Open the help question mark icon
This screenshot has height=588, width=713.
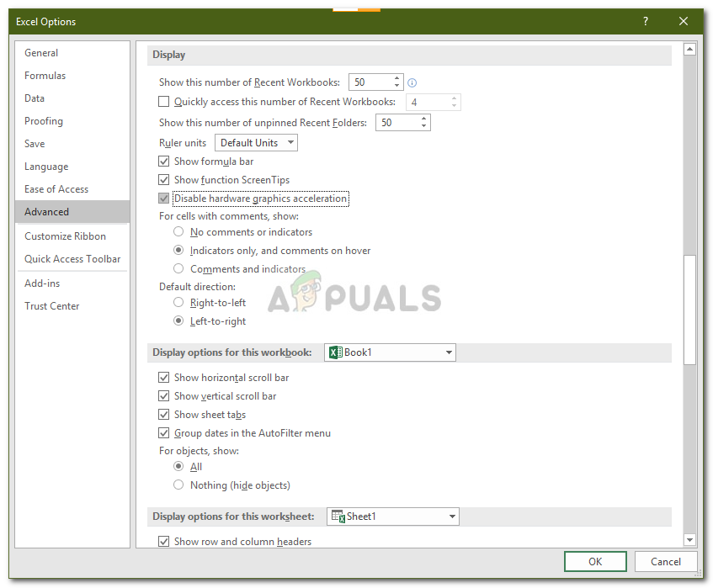pyautogui.click(x=646, y=21)
